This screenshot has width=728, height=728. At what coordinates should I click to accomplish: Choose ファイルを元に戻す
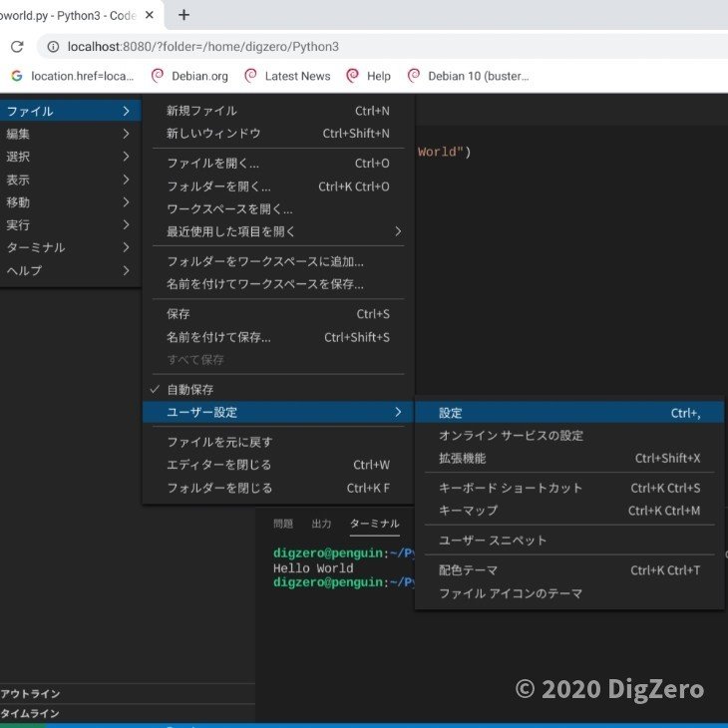pos(277,442)
